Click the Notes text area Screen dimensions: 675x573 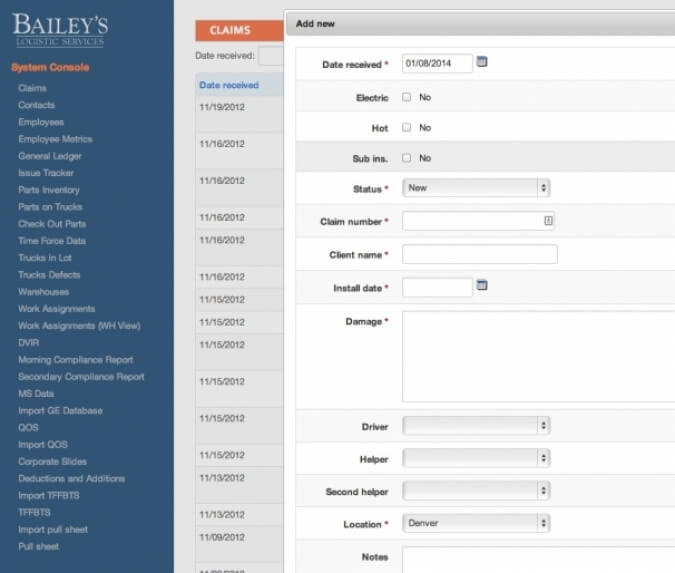[538, 560]
